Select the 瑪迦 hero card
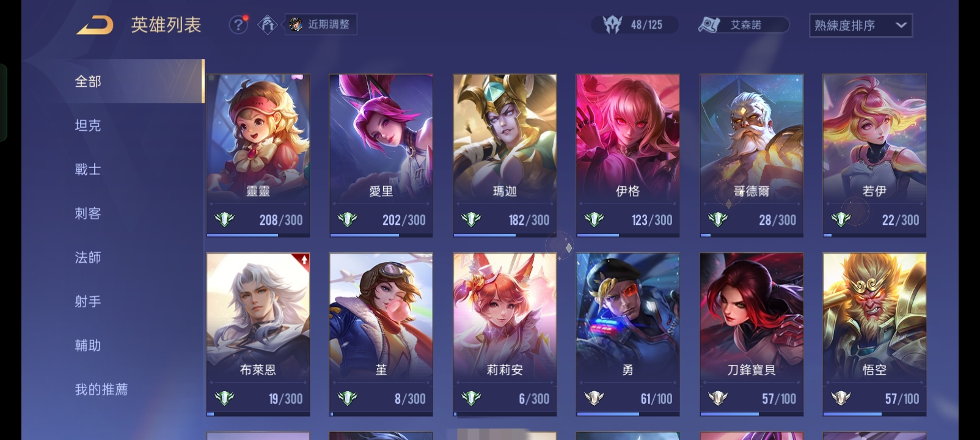The image size is (980, 440). point(505,155)
